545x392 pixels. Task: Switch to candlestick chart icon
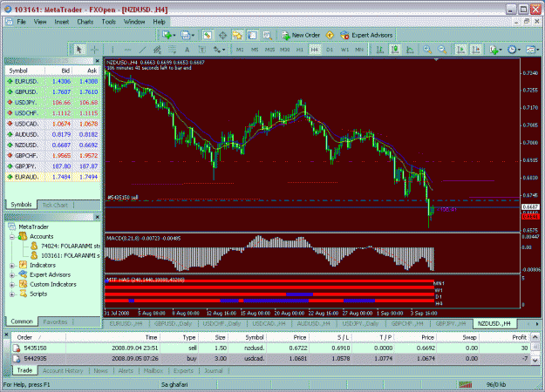pyautogui.click(x=395, y=50)
